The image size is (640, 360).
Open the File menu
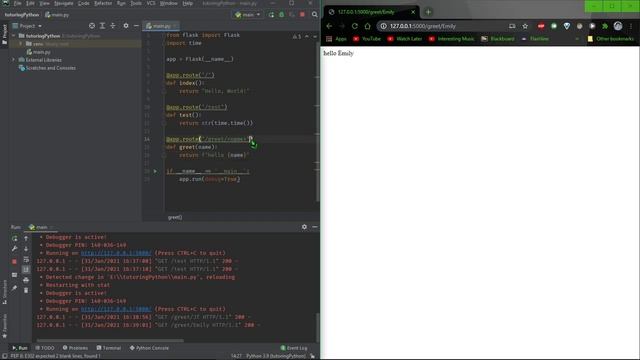[x=18, y=3]
